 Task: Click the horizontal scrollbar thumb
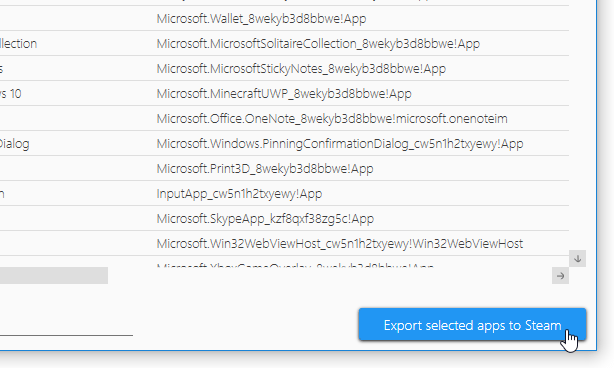point(54,276)
